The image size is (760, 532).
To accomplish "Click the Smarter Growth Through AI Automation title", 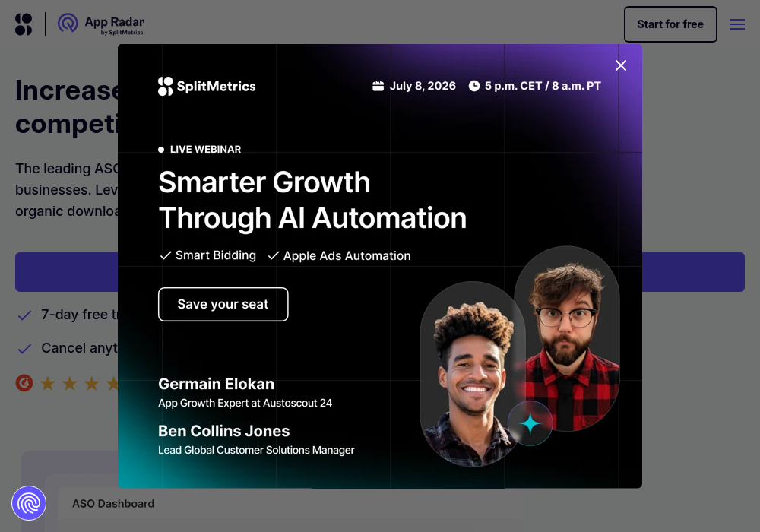I will coord(312,200).
